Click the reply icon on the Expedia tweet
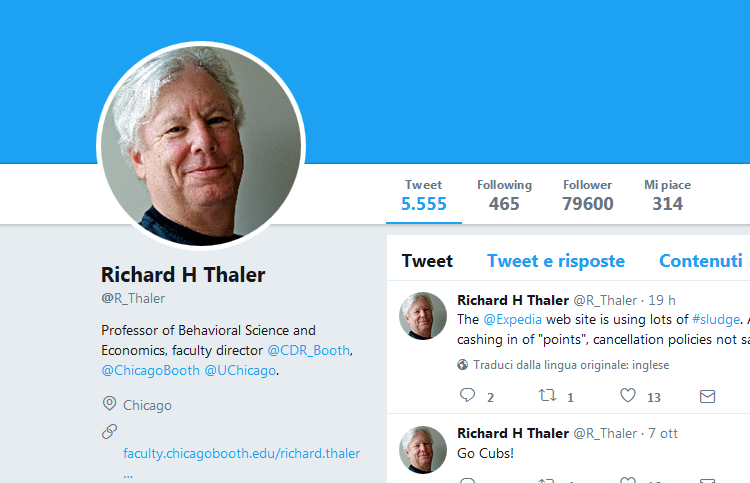The width and height of the screenshot is (750, 483). (467, 395)
